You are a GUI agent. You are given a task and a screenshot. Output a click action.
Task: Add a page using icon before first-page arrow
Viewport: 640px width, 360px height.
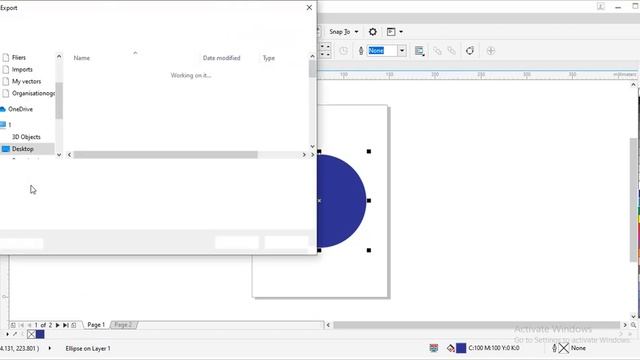13,325
